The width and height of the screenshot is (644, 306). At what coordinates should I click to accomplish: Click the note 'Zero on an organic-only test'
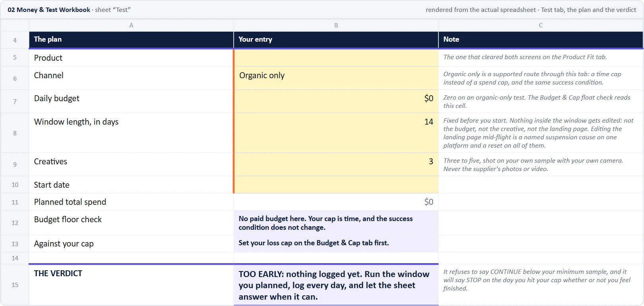[536, 102]
